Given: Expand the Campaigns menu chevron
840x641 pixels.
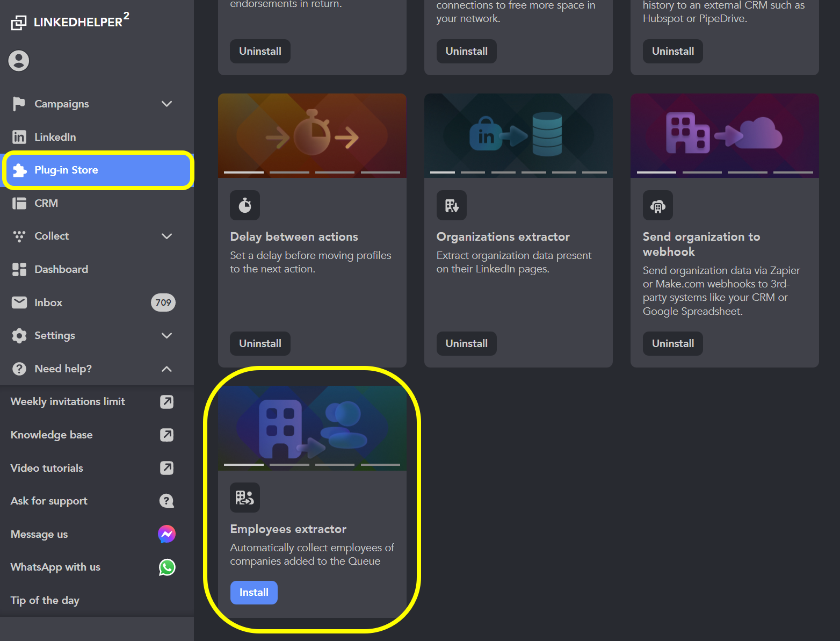Looking at the screenshot, I should [166, 104].
